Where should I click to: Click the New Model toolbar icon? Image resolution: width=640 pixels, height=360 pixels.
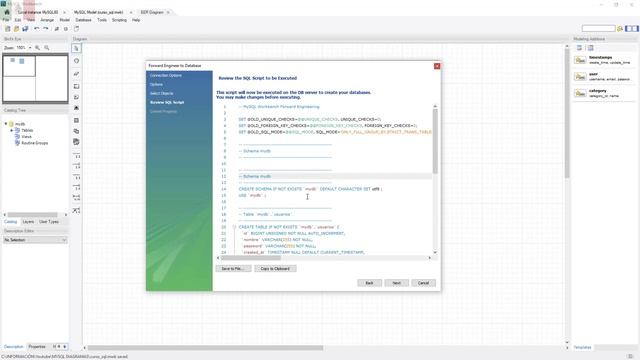pos(8,29)
